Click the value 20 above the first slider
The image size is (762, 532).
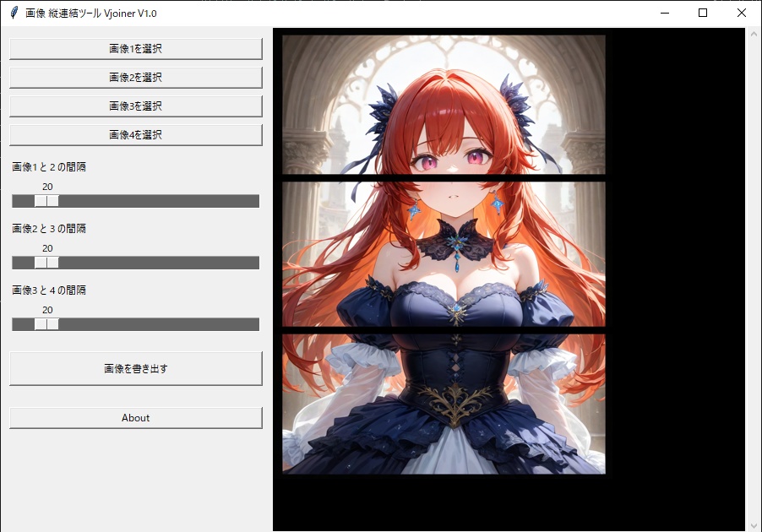47,187
